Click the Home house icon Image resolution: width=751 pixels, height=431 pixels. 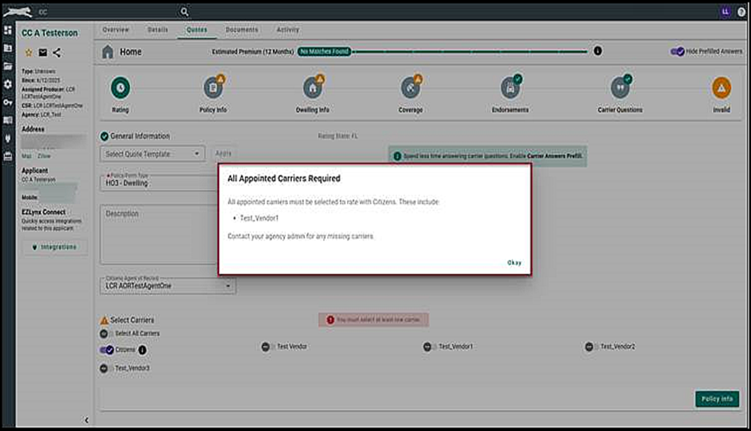click(108, 52)
